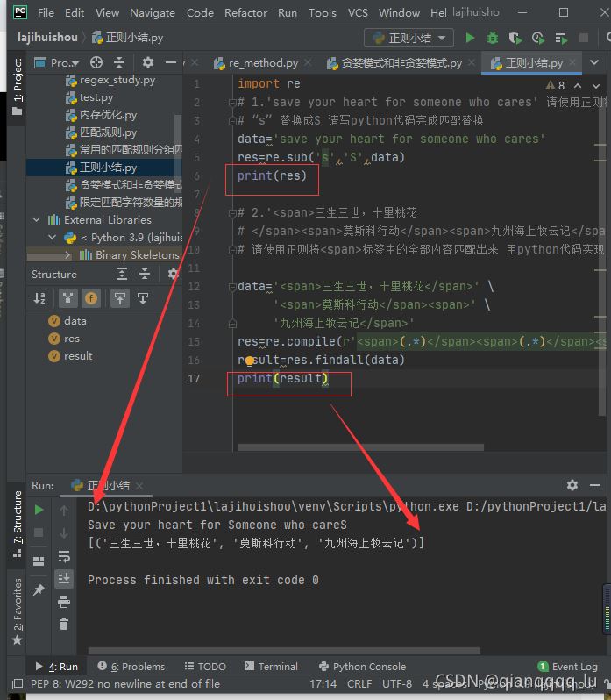
Task: Print the Run console output
Action: pos(64,603)
